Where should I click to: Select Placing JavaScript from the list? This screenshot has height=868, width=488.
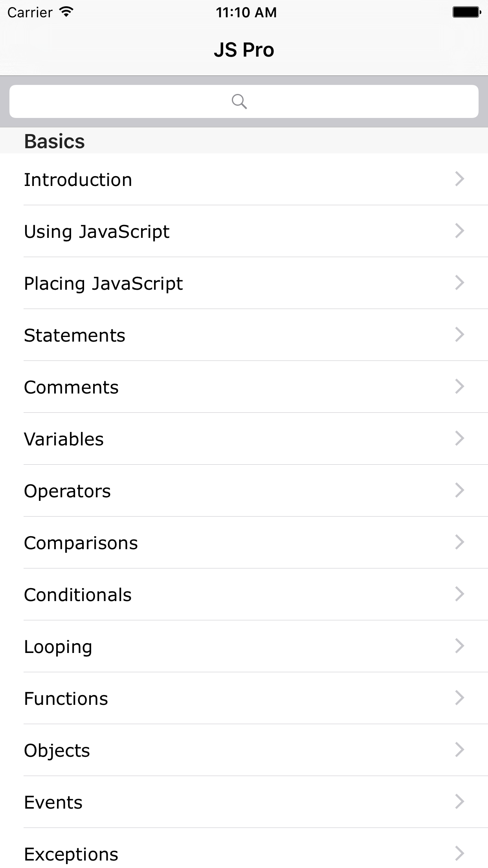coord(103,283)
